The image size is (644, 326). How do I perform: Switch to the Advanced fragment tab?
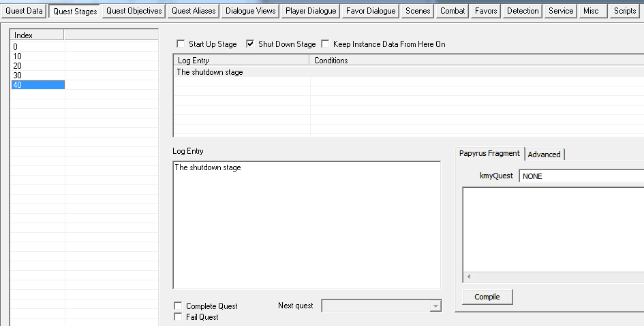pyautogui.click(x=544, y=154)
